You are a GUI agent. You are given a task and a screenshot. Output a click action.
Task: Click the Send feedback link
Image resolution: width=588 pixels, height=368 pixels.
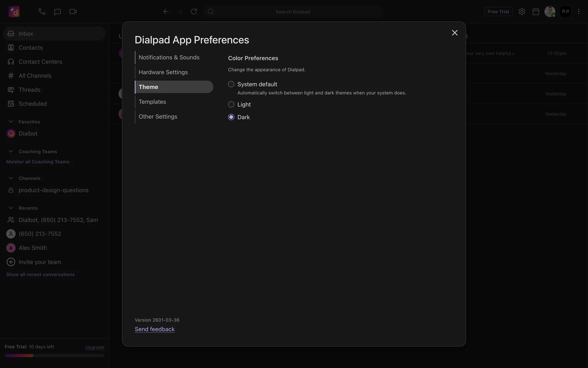[x=155, y=329]
